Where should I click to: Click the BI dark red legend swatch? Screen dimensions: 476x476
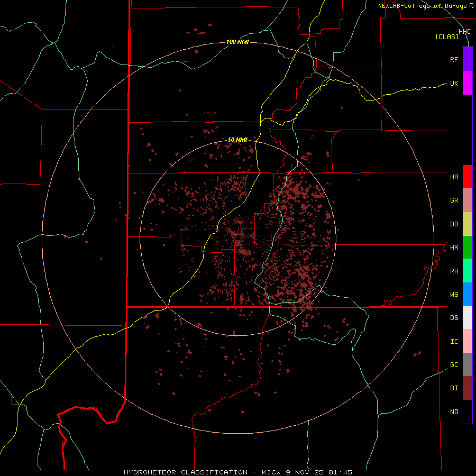coord(467,388)
